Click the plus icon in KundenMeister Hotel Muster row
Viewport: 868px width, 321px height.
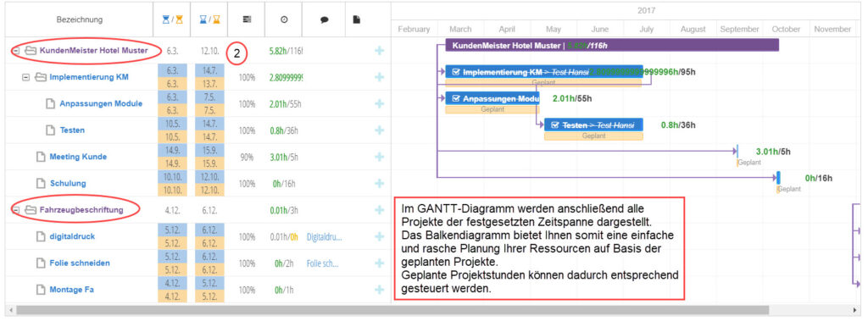point(379,51)
